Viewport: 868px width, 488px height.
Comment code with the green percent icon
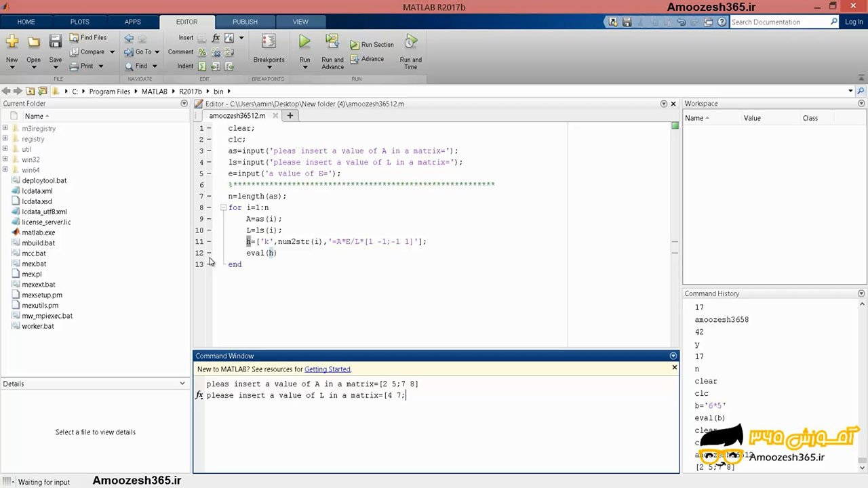(202, 52)
